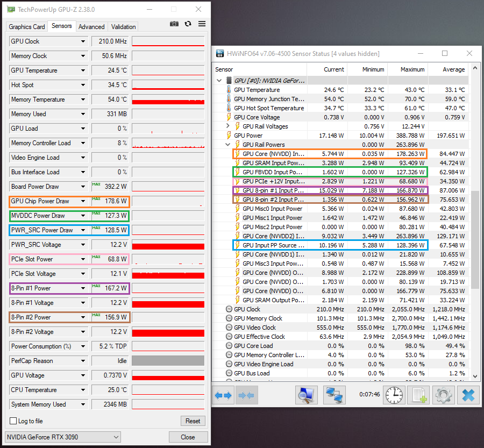Open the Hot Spot sensor dropdown
The height and width of the screenshot is (448, 484).
83,84
